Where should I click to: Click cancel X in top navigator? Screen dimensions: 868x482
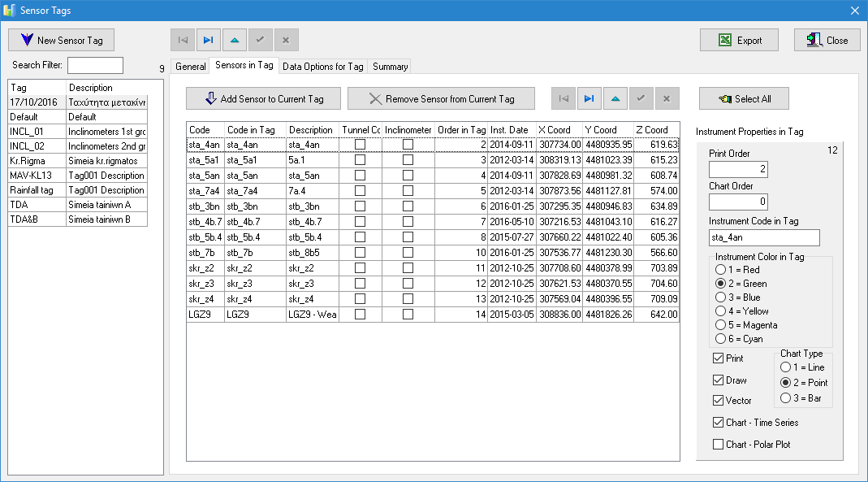pos(286,40)
